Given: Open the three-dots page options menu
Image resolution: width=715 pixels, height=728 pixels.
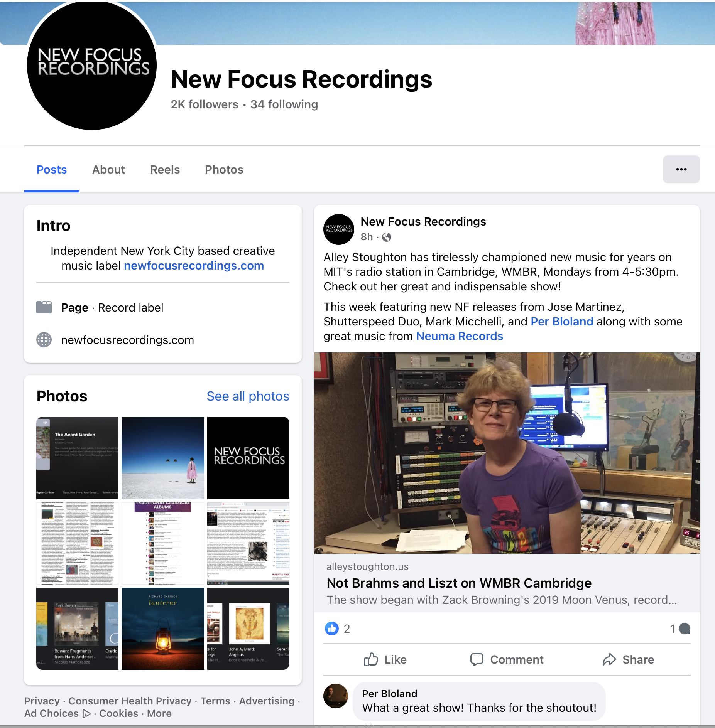Looking at the screenshot, I should 681,169.
